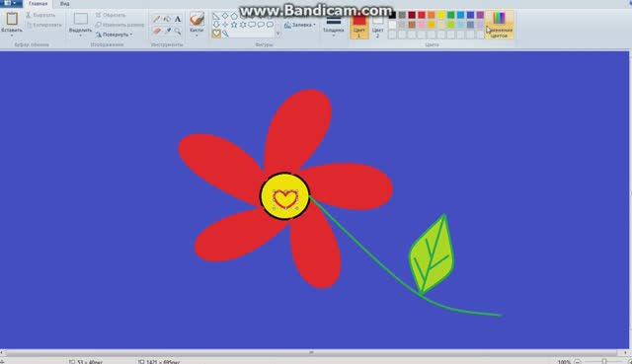Select the Text tool (letter A)
The width and height of the screenshot is (632, 364).
click(178, 19)
